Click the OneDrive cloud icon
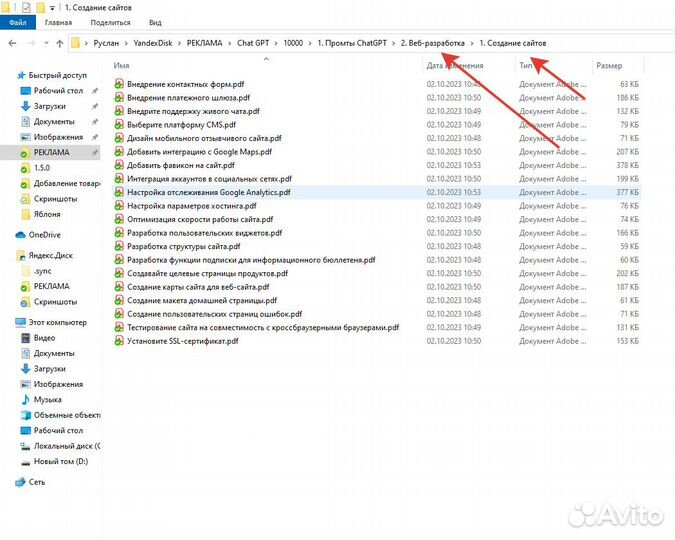The image size is (675, 540). [x=21, y=235]
